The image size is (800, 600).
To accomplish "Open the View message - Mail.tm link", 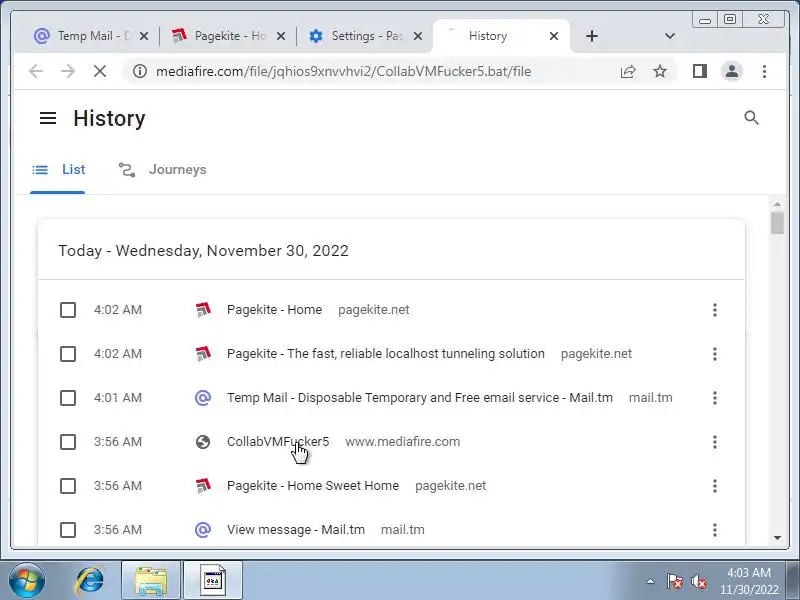I will (296, 530).
